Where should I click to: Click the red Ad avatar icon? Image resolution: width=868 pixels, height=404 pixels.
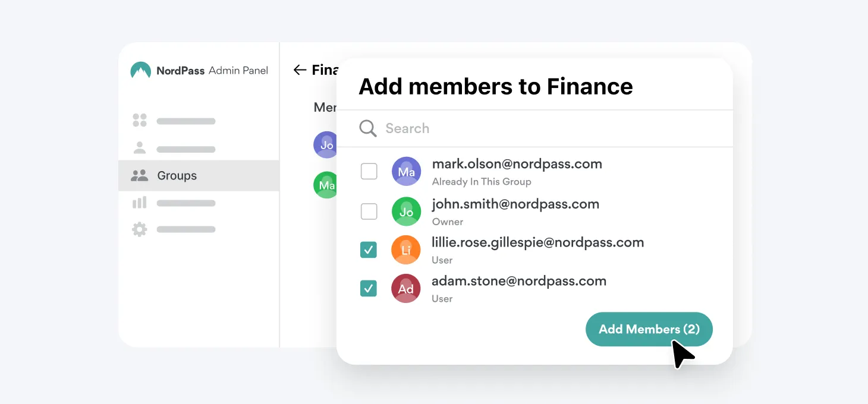406,289
